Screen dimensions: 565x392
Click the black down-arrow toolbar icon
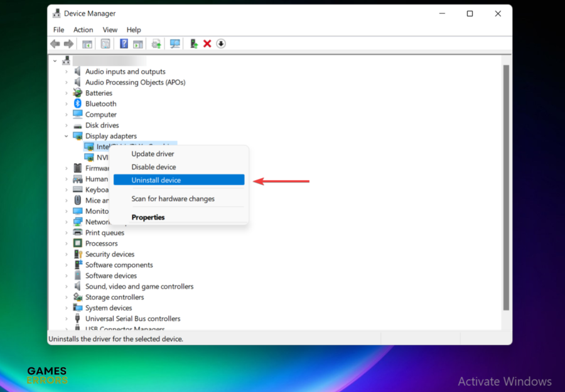[221, 44]
